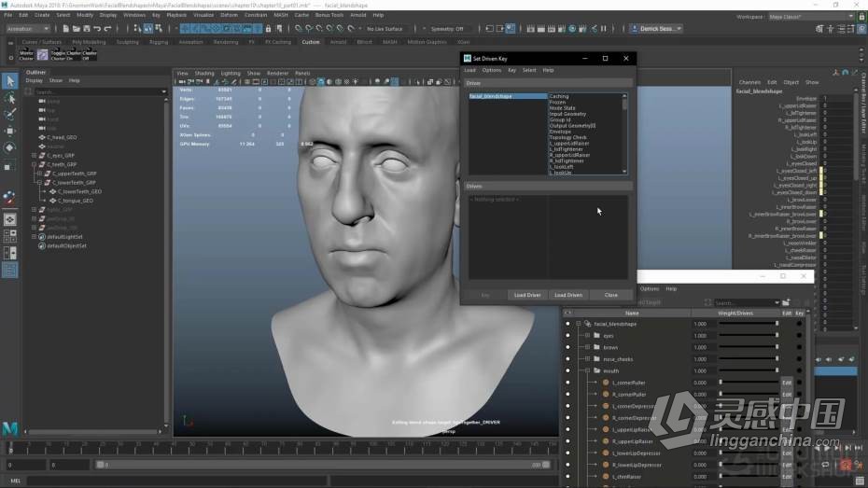Choose the Move tool in toolbox
The image size is (868, 488).
tap(10, 131)
